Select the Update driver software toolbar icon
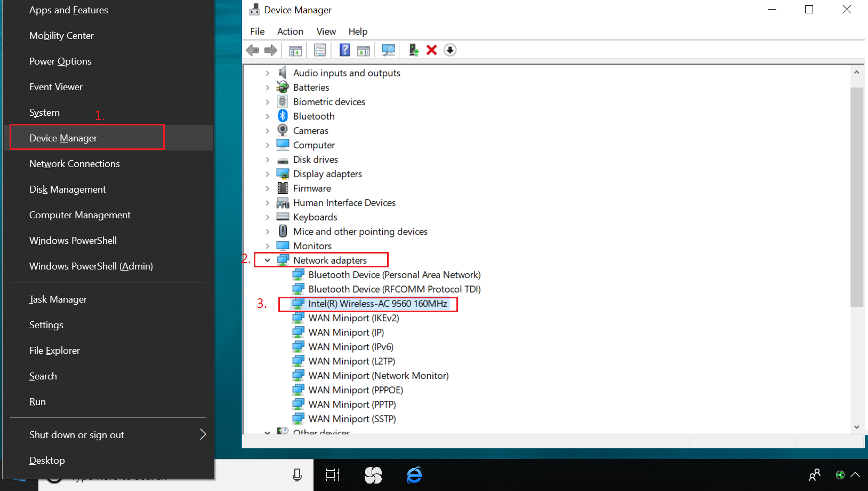Image resolution: width=868 pixels, height=491 pixels. pyautogui.click(x=413, y=50)
